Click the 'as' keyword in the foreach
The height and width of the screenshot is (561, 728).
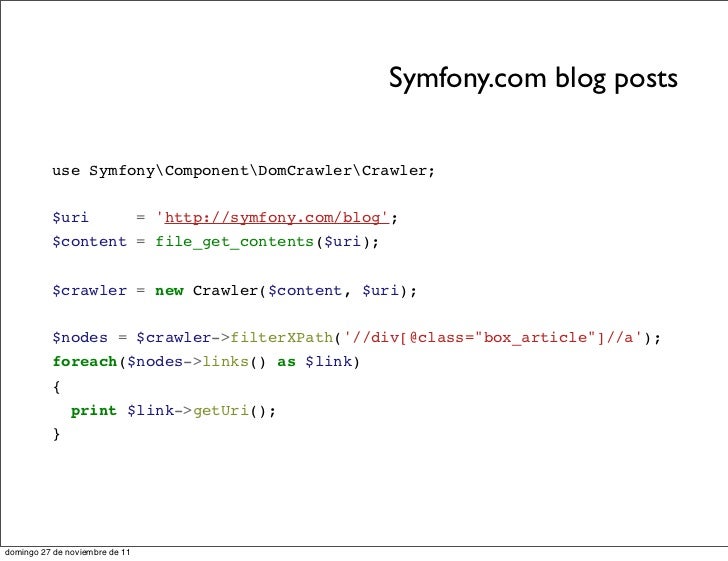pos(286,362)
